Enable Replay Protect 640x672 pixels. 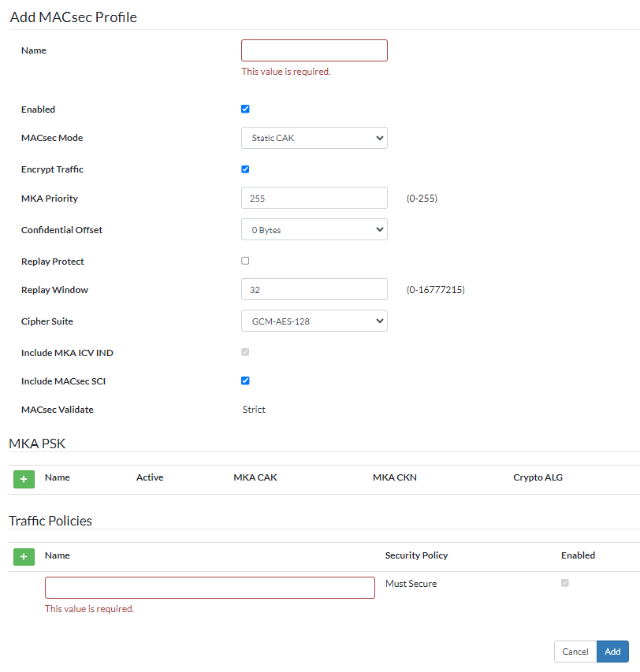tap(245, 260)
